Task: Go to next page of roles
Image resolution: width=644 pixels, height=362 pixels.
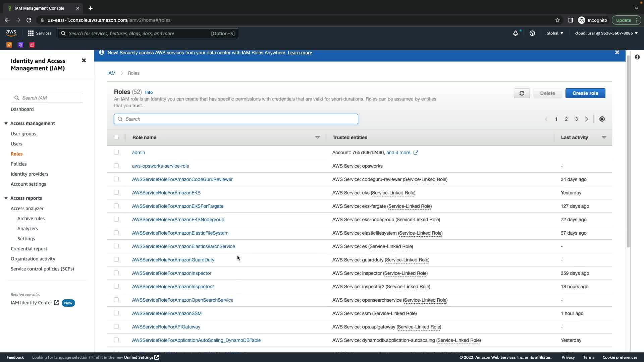Action: [586, 119]
